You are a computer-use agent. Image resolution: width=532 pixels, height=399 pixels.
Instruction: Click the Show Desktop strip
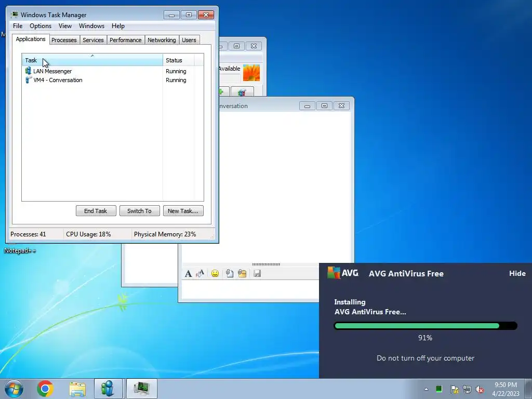[528, 389]
